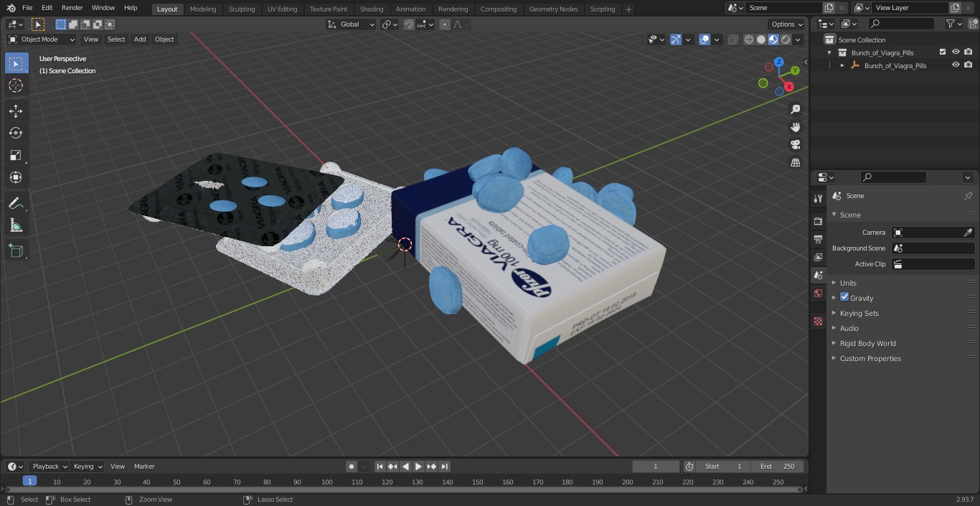The image size is (980, 506).
Task: Toggle the Gravity checkbox
Action: tap(844, 297)
